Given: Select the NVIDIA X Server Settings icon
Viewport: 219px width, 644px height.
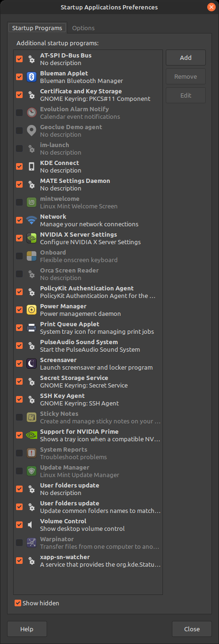Looking at the screenshot, I should (32, 238).
